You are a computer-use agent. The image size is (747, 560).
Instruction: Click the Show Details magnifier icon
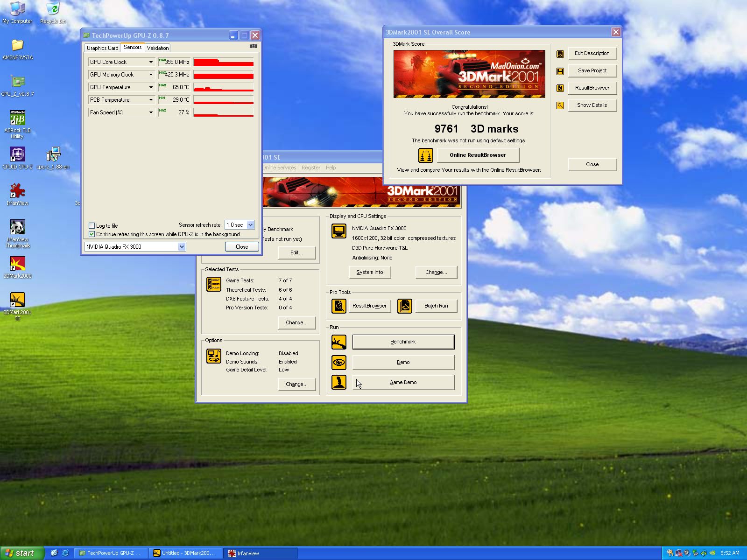pyautogui.click(x=560, y=105)
